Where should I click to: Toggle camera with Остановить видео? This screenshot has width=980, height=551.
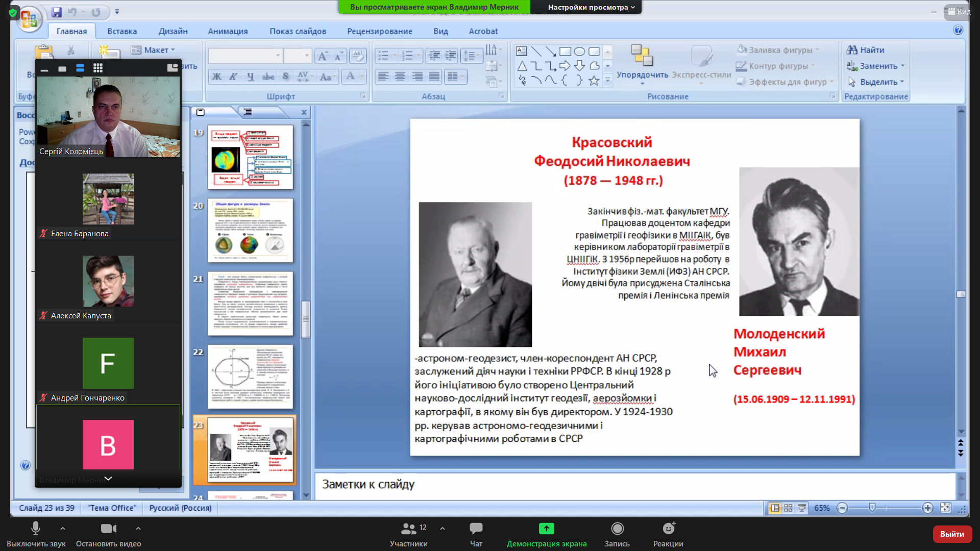(x=108, y=529)
